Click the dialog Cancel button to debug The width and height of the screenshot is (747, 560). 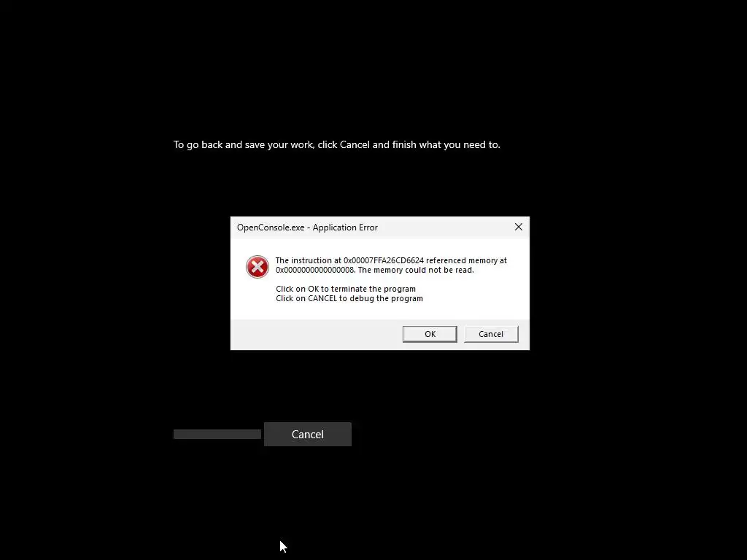(491, 334)
